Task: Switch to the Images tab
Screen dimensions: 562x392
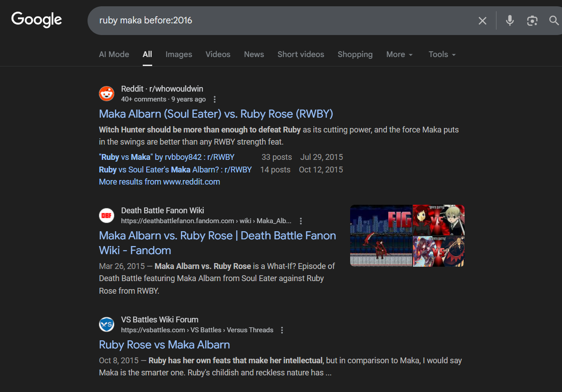Action: coord(179,54)
